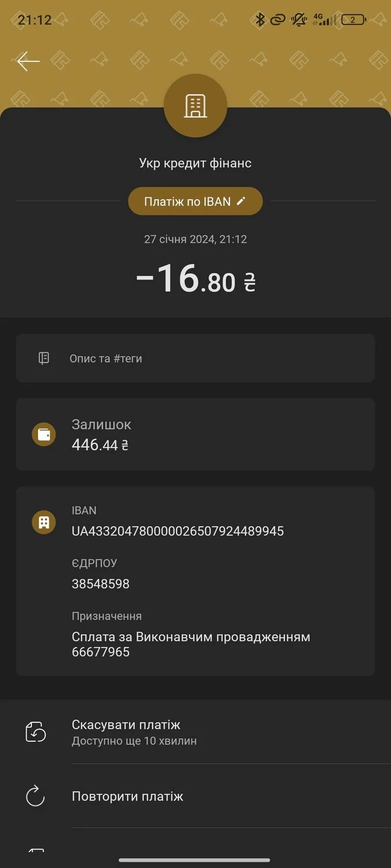Image resolution: width=391 pixels, height=868 pixels.
Task: Tap the back arrow icon
Action: (x=28, y=61)
